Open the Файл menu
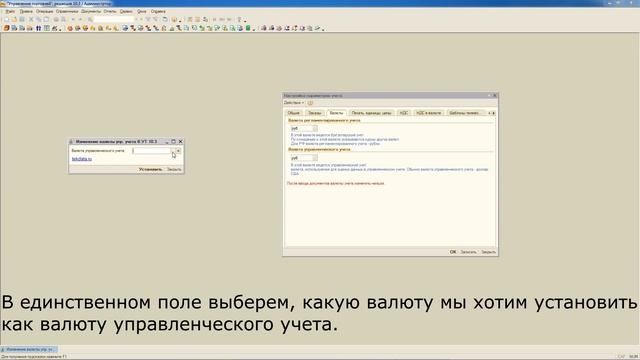Image resolution: width=640 pixels, height=360 pixels. coord(10,11)
